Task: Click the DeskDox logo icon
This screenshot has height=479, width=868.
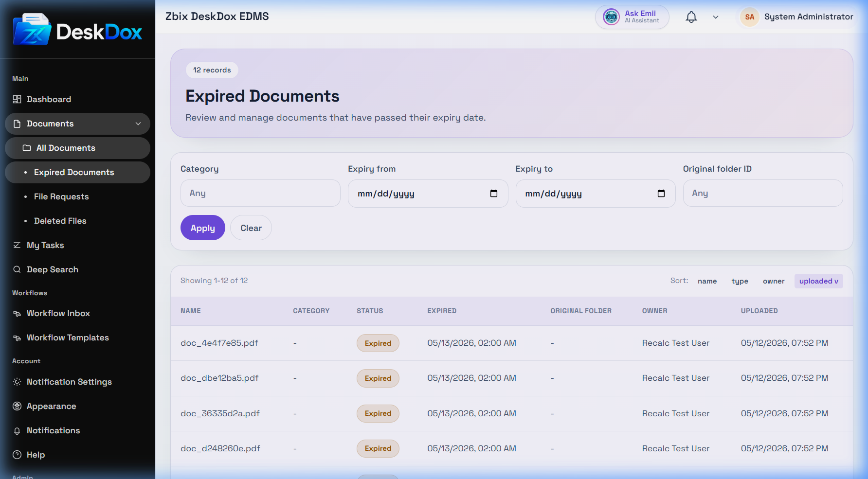Action: tap(32, 30)
